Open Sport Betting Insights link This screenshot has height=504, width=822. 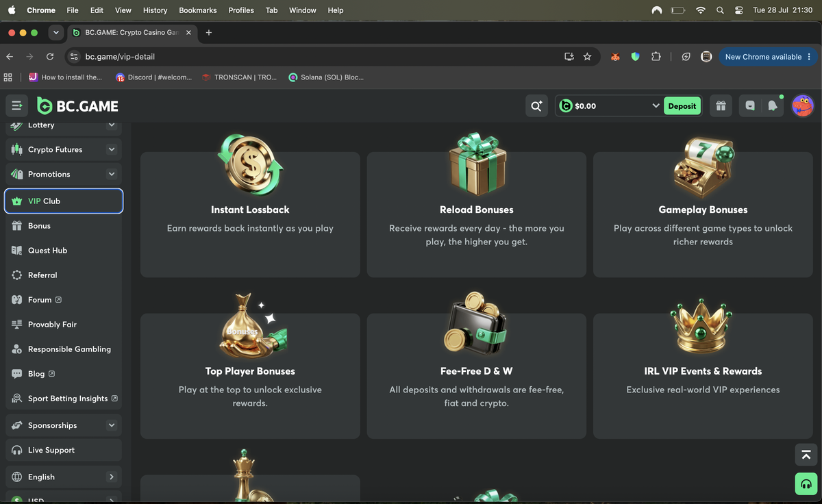[73, 399]
